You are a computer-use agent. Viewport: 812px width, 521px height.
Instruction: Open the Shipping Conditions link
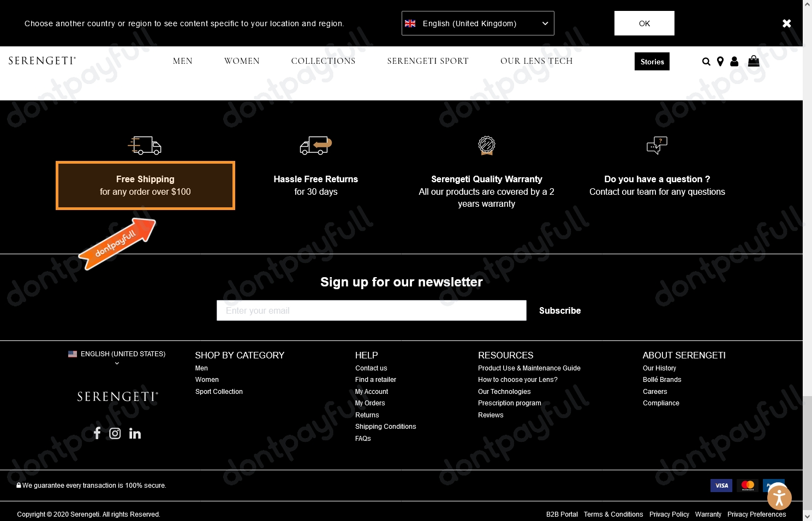point(385,426)
